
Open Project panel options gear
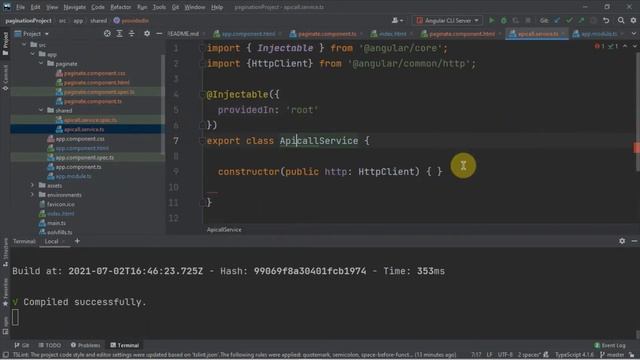pos(147,33)
